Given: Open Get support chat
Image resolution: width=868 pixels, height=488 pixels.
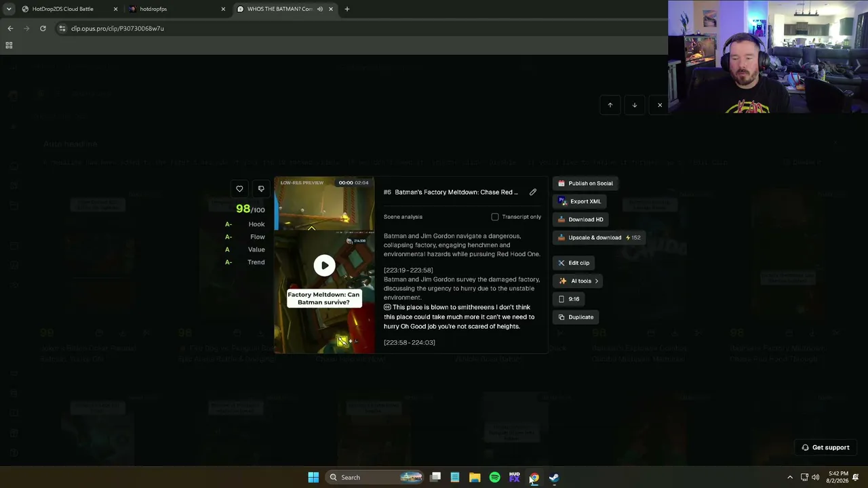Looking at the screenshot, I should click(825, 447).
